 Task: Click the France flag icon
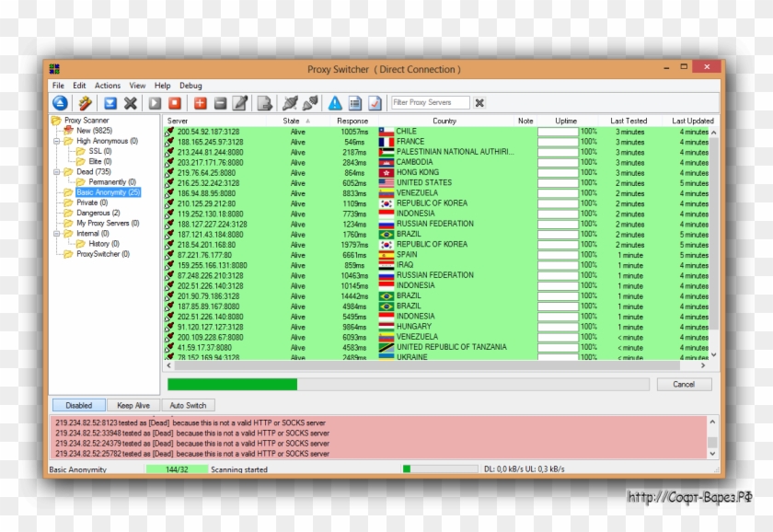[386, 142]
